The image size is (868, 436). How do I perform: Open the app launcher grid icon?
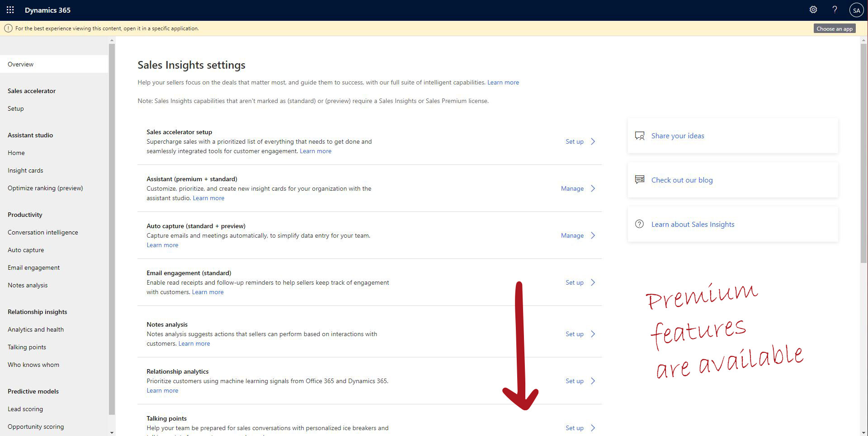point(10,9)
